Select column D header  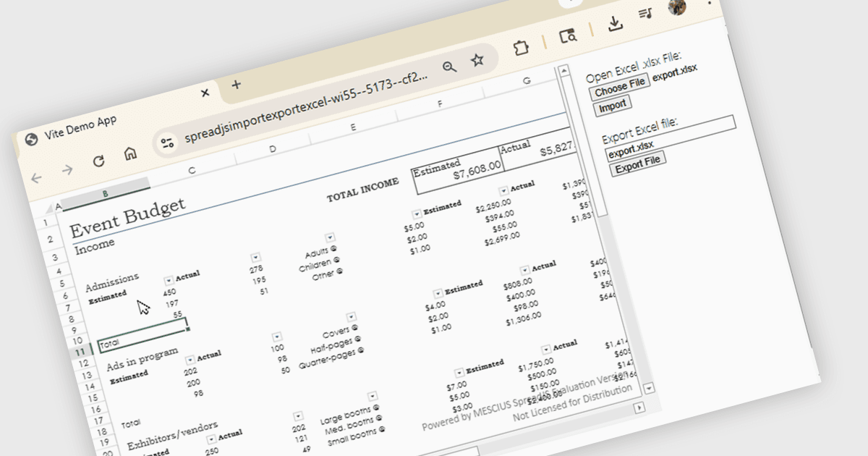(273, 149)
